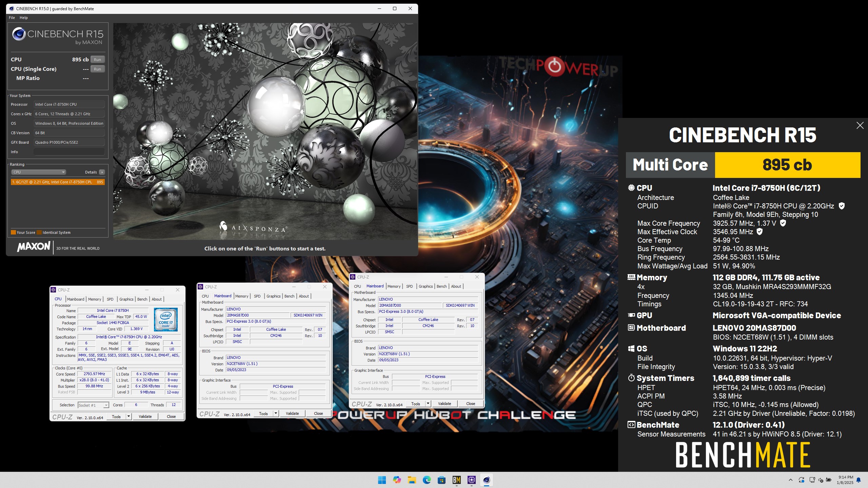Open the File menu in Cinebench
Viewport: 868px width, 488px height.
click(12, 18)
